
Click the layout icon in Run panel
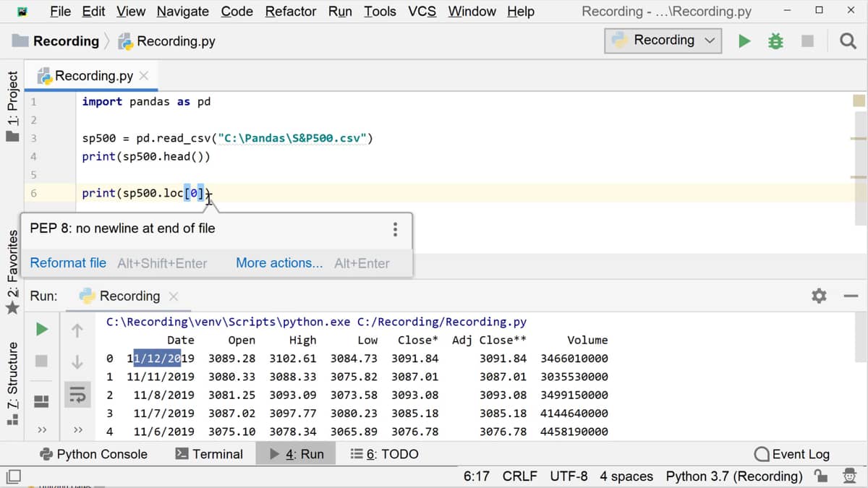pyautogui.click(x=42, y=401)
